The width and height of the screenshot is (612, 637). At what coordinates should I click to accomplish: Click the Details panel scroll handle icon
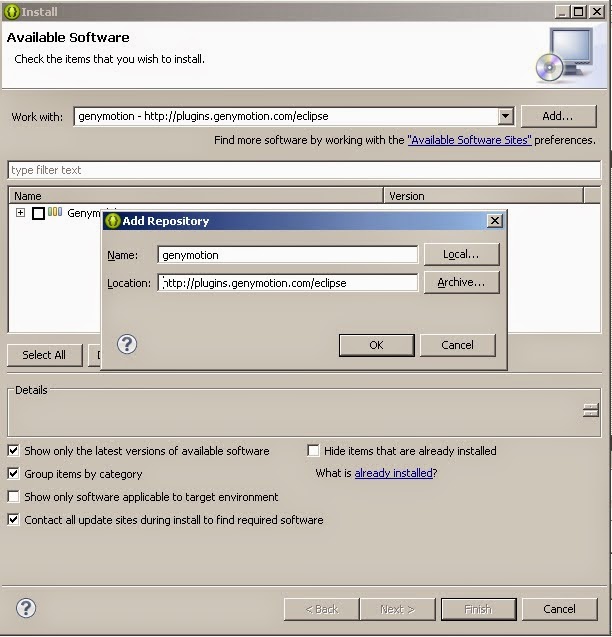[x=590, y=410]
